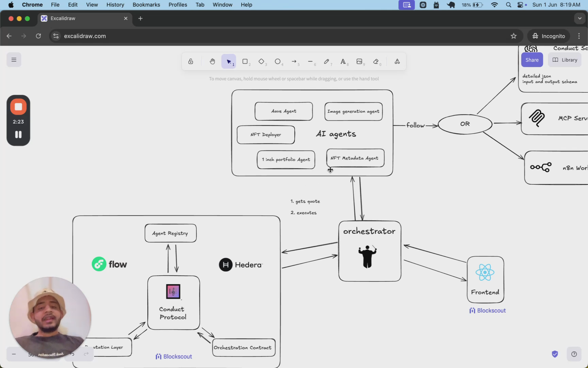Click the Share button
The height and width of the screenshot is (368, 588).
tap(532, 60)
